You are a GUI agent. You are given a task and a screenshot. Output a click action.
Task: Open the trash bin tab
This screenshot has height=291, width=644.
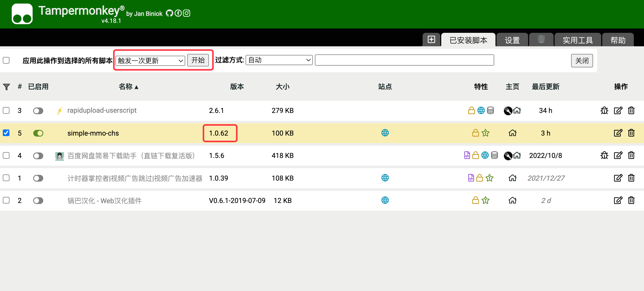pos(541,39)
